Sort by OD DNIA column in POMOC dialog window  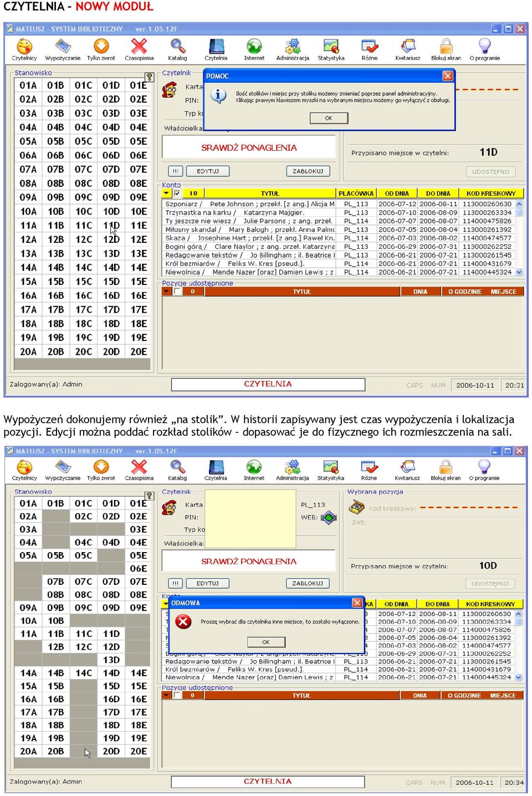(397, 193)
